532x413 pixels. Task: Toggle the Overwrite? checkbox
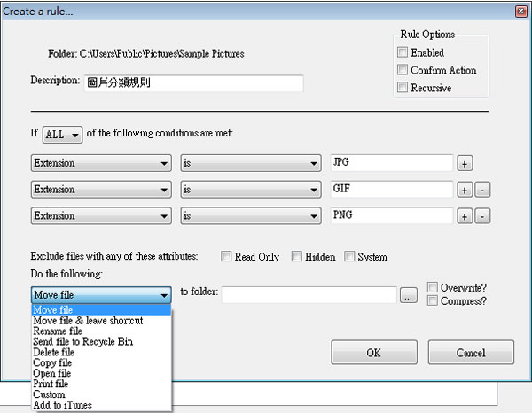[433, 287]
